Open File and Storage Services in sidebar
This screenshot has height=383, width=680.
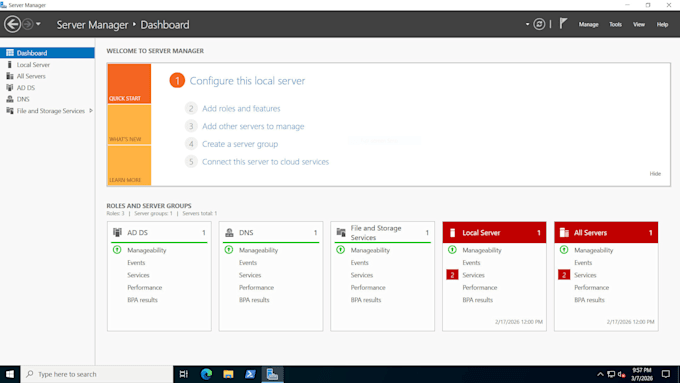coord(47,111)
